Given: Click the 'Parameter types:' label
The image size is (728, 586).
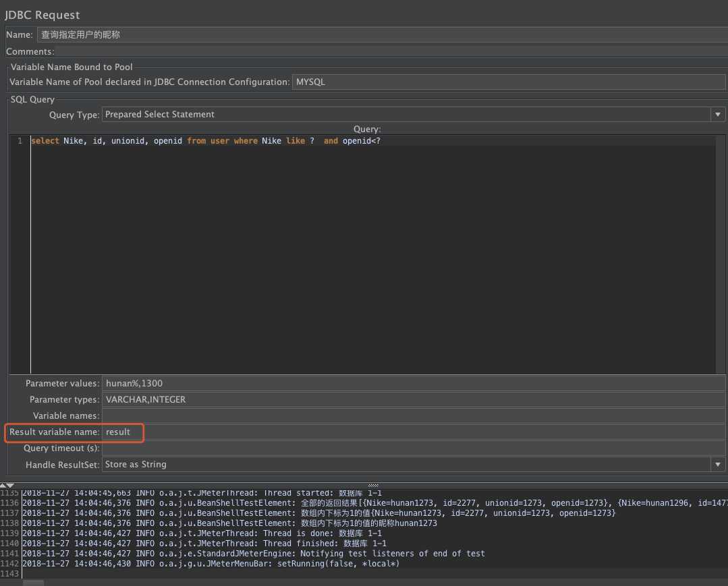Looking at the screenshot, I should tap(65, 400).
